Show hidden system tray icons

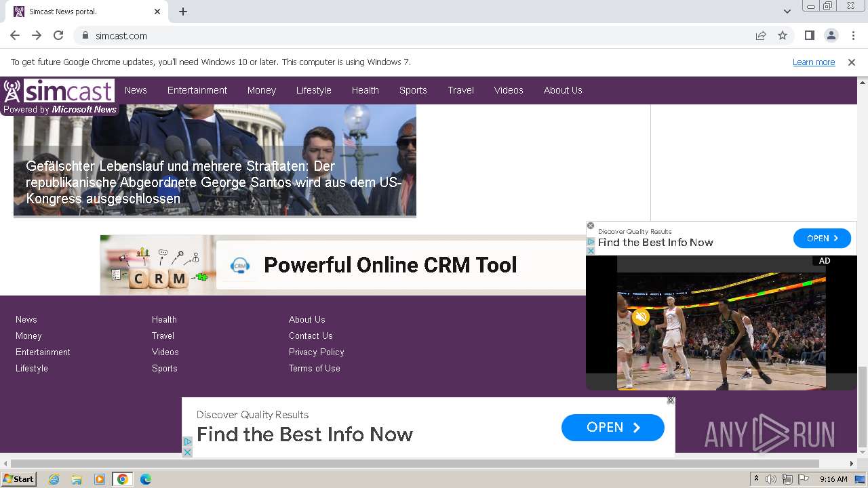pyautogui.click(x=756, y=479)
